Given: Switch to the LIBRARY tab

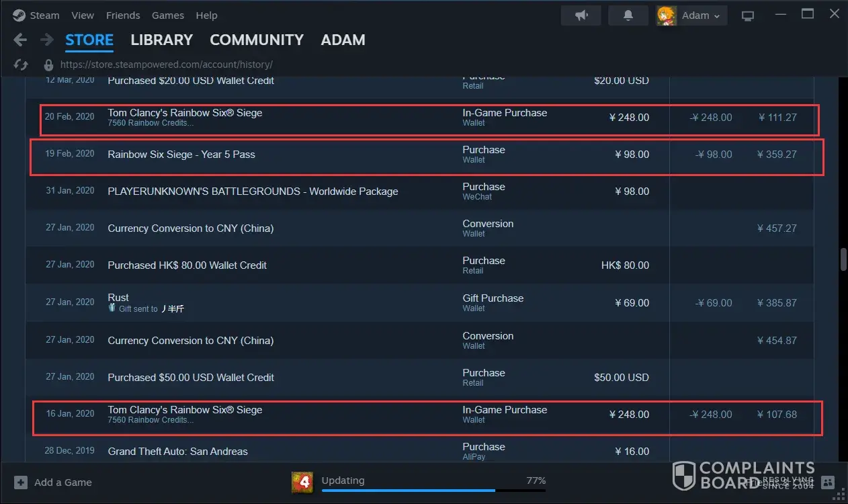Looking at the screenshot, I should click(161, 40).
